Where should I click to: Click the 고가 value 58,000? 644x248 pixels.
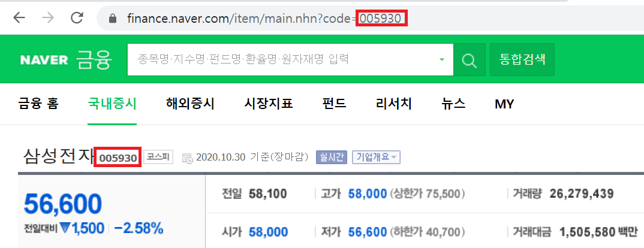coord(367,194)
